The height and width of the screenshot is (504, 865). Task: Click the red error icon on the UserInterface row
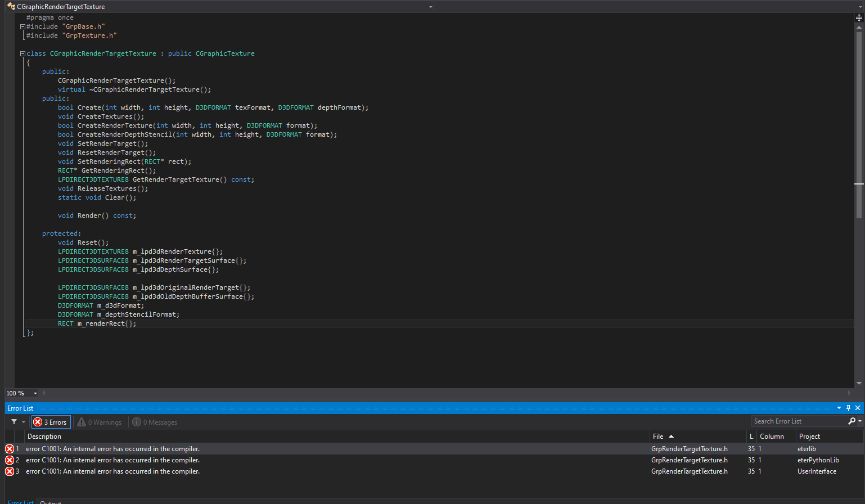pos(8,471)
